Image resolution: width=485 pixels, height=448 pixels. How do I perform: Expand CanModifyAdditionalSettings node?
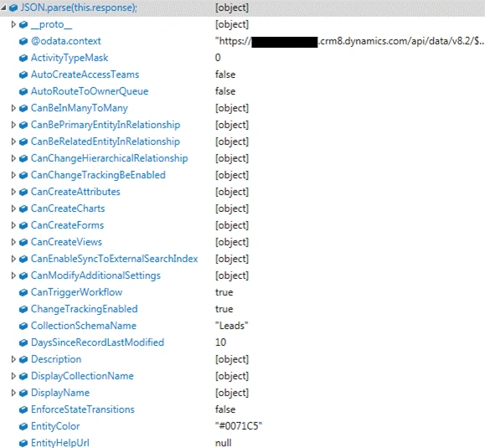[13, 275]
